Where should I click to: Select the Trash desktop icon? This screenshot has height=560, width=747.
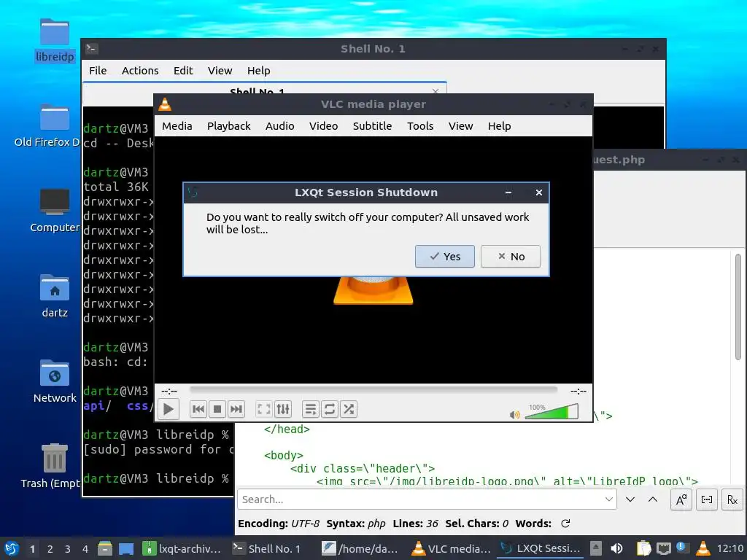[x=50, y=466]
